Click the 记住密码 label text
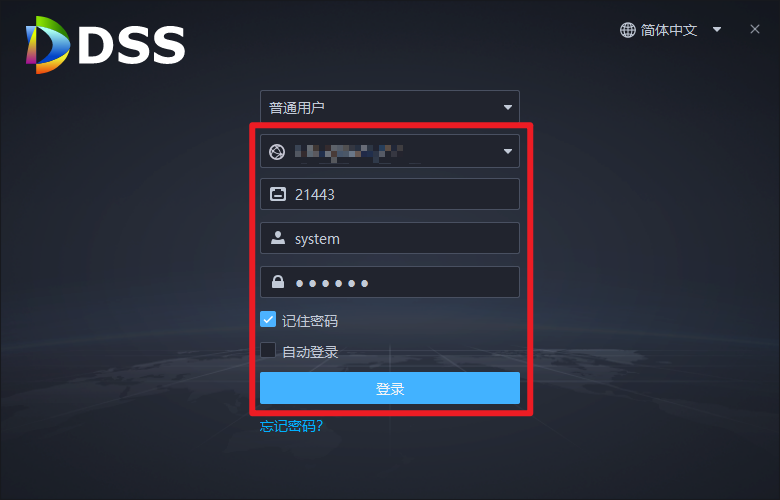 310,321
